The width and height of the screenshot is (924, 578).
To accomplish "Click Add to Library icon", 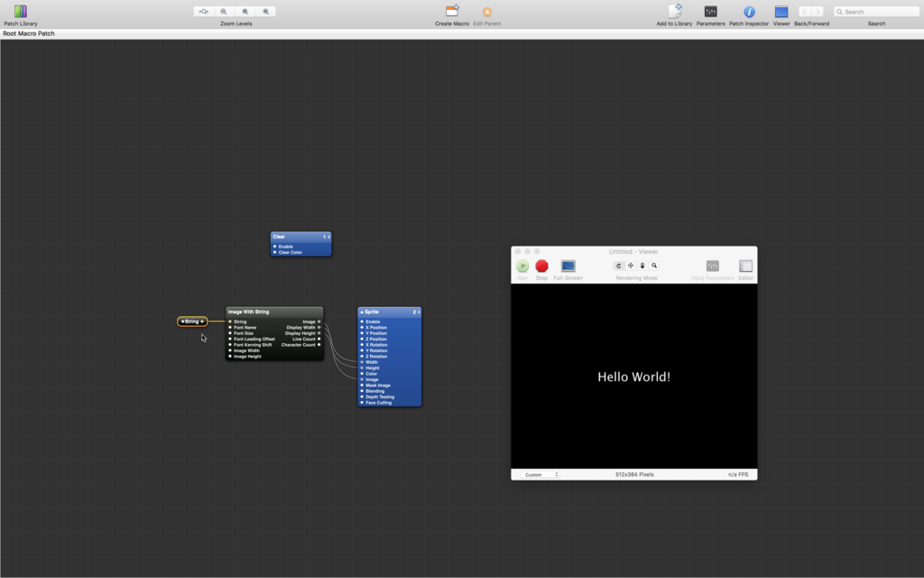I will click(675, 11).
